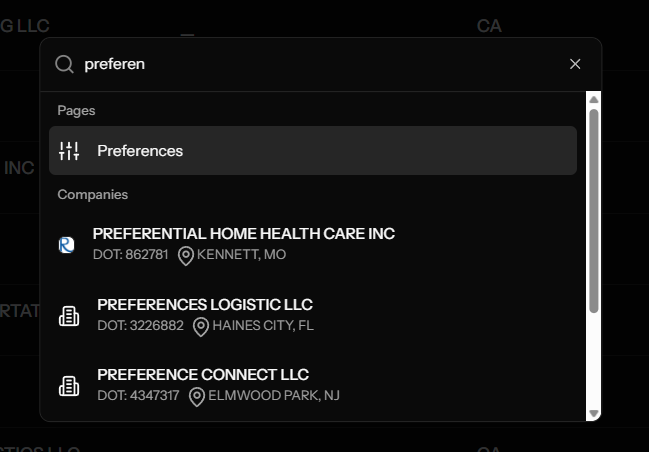Click Elmwood Park, NJ location pin icon
Screen dimensions: 649x452
(196, 396)
